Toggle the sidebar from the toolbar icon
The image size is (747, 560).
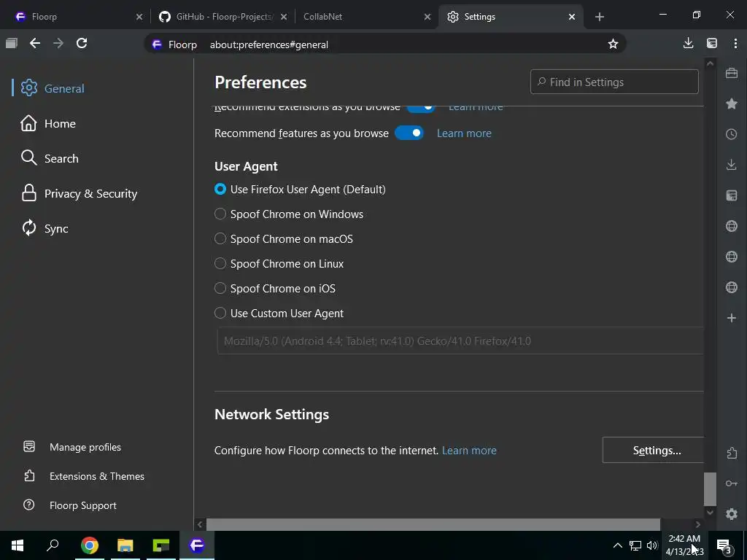click(712, 44)
